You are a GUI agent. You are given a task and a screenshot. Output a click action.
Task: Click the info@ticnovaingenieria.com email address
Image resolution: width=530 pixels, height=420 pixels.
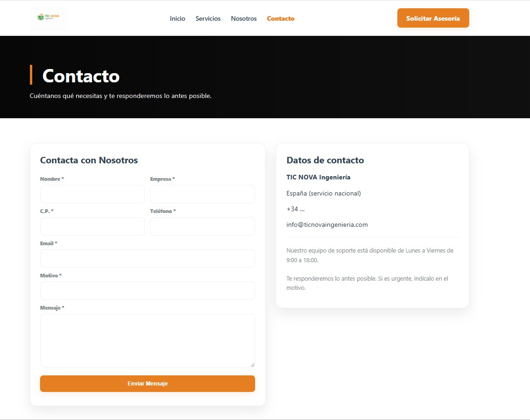coord(327,225)
